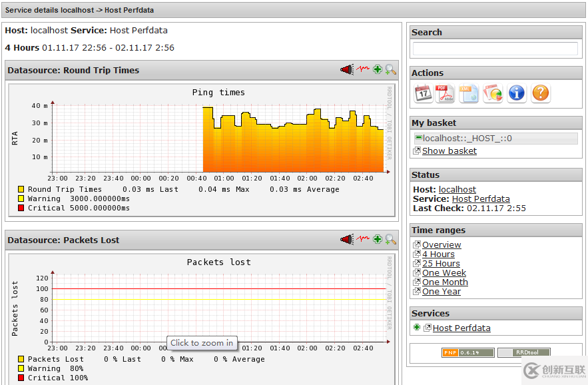The width and height of the screenshot is (588, 385).
Task: Select the 4 Hours time range
Action: (x=438, y=254)
